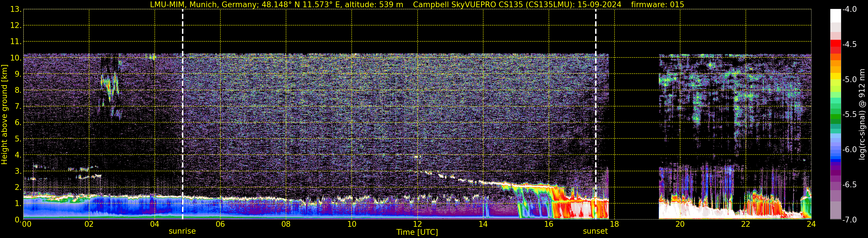Viewport: 868px width, 238px height.
Task: Click 'altitude: 539 m' in the title
Action: click(374, 5)
